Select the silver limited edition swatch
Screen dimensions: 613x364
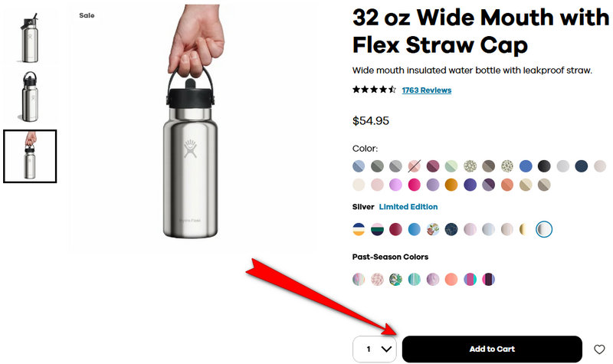pyautogui.click(x=544, y=229)
